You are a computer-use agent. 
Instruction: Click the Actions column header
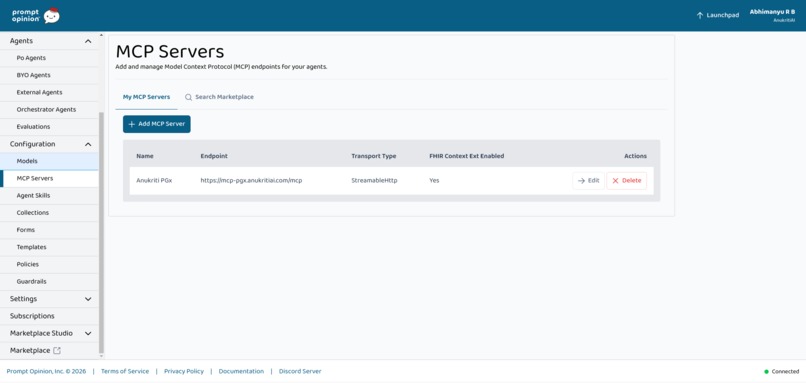pos(635,156)
